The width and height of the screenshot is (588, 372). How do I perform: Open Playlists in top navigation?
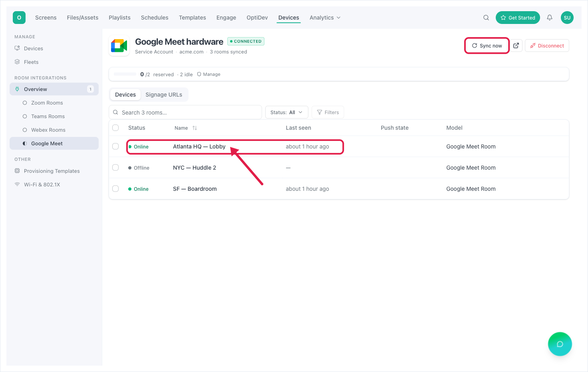120,18
